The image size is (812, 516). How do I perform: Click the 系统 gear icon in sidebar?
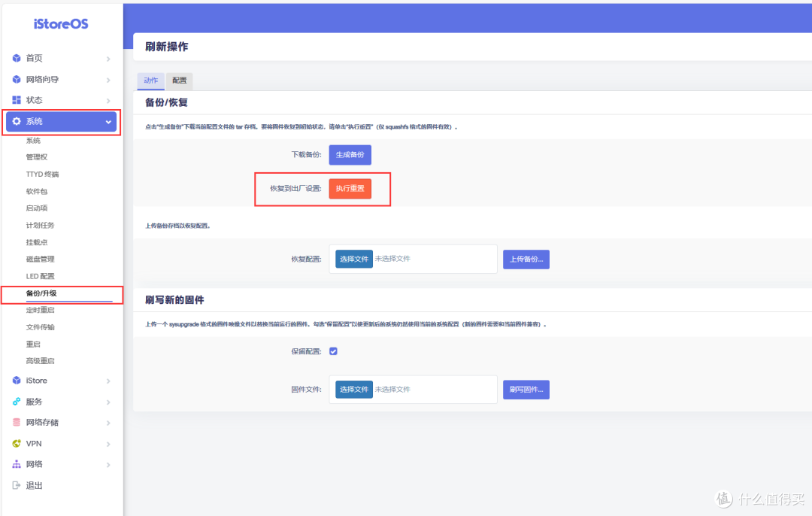[x=17, y=121]
